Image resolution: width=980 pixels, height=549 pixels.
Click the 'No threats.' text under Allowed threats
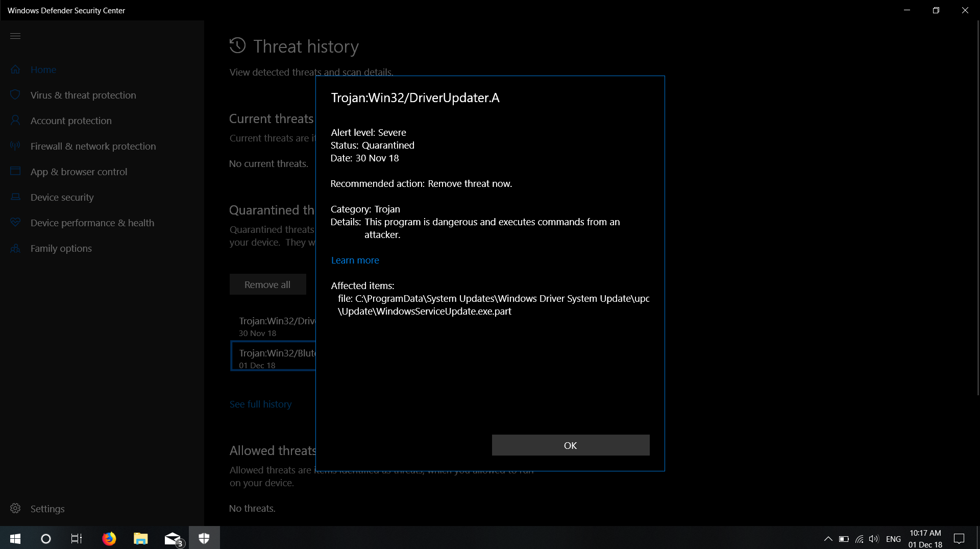point(252,508)
